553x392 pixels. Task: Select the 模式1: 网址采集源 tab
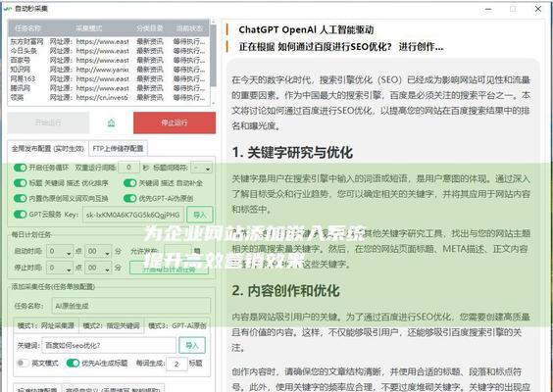point(46,325)
